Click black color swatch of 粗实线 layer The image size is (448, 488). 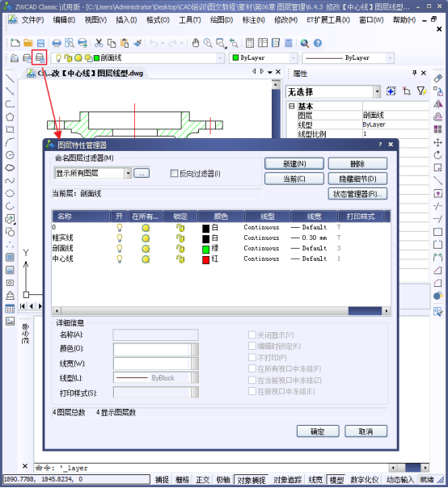[205, 238]
